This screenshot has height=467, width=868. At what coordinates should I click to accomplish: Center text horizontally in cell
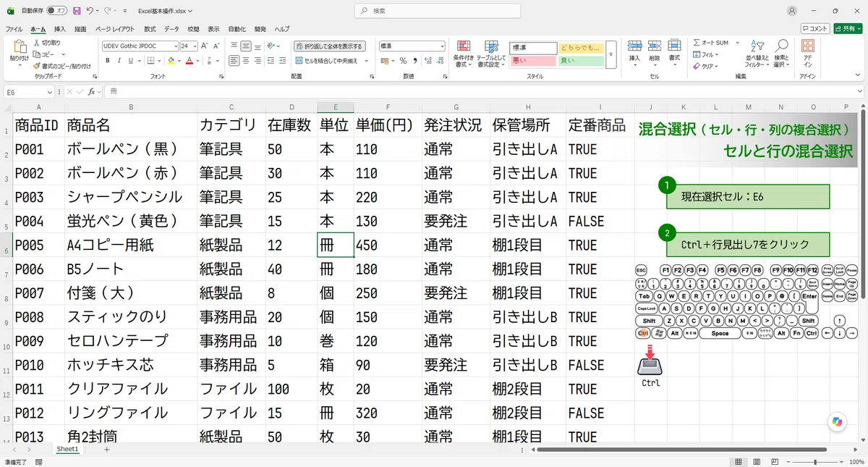pos(246,61)
